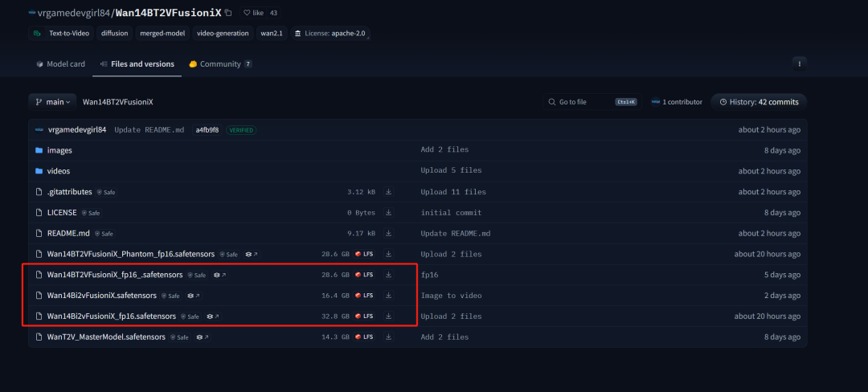Download the 16.4 GB Wan14Bi2vFusioniX file
The height and width of the screenshot is (392, 868).
pos(389,296)
